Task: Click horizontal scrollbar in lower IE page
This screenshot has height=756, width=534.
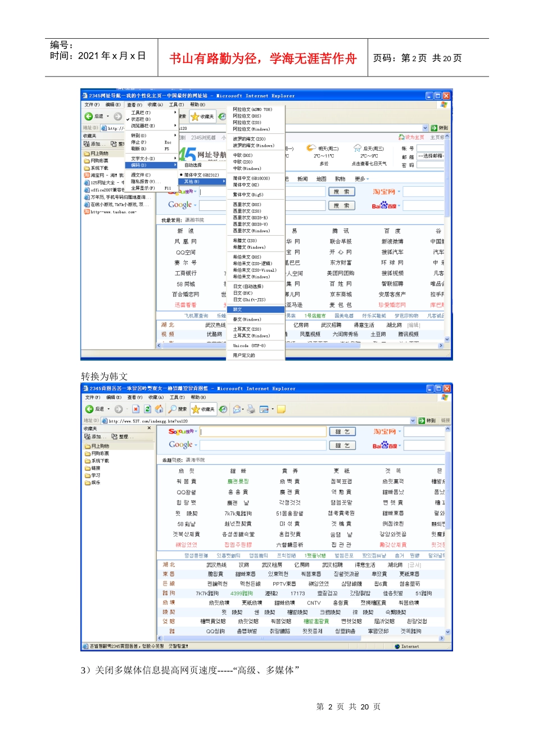Action: (301, 638)
